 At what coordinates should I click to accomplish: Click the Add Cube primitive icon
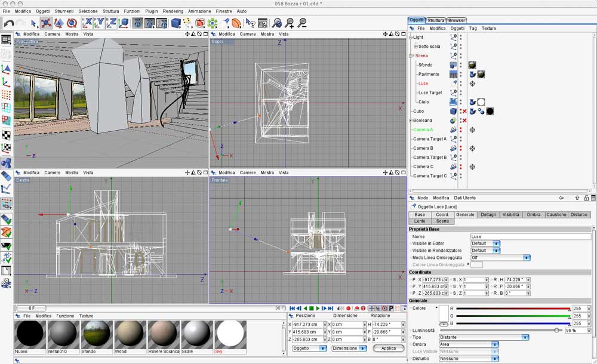[x=176, y=23]
